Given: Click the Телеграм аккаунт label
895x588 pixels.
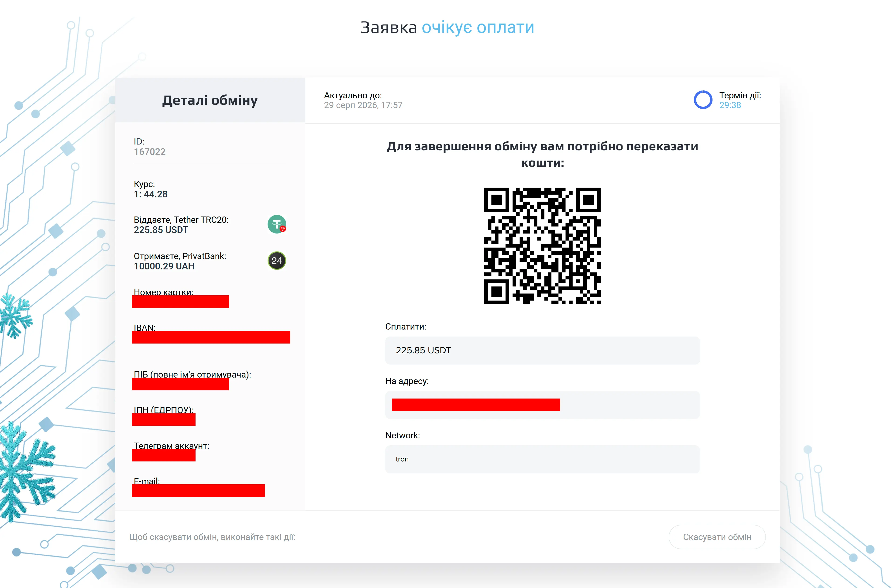Looking at the screenshot, I should point(172,446).
